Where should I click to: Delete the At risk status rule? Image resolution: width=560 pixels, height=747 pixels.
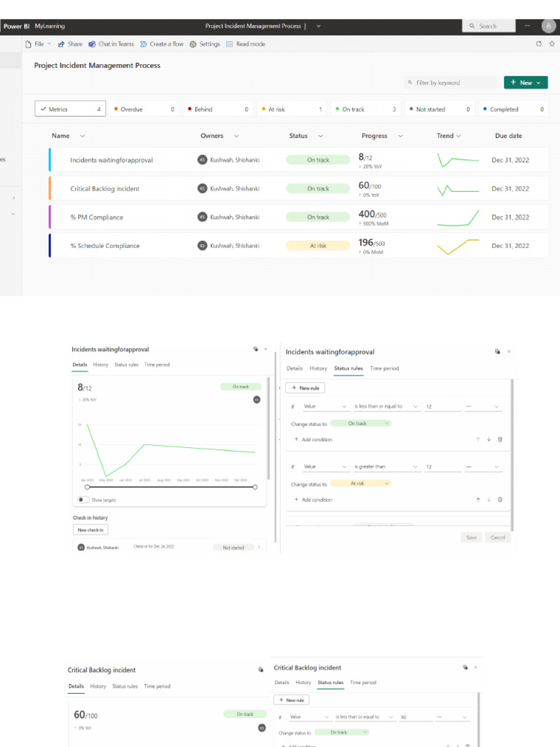[500, 499]
